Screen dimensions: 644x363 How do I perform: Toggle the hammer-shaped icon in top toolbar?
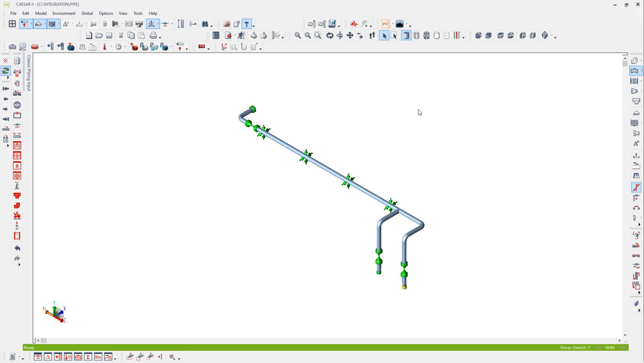pyautogui.click(x=246, y=24)
